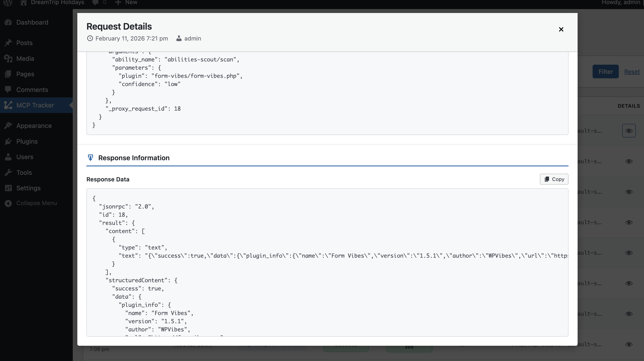Image resolution: width=644 pixels, height=361 pixels.
Task: Toggle the eye icon on the first details row
Action: (x=629, y=131)
